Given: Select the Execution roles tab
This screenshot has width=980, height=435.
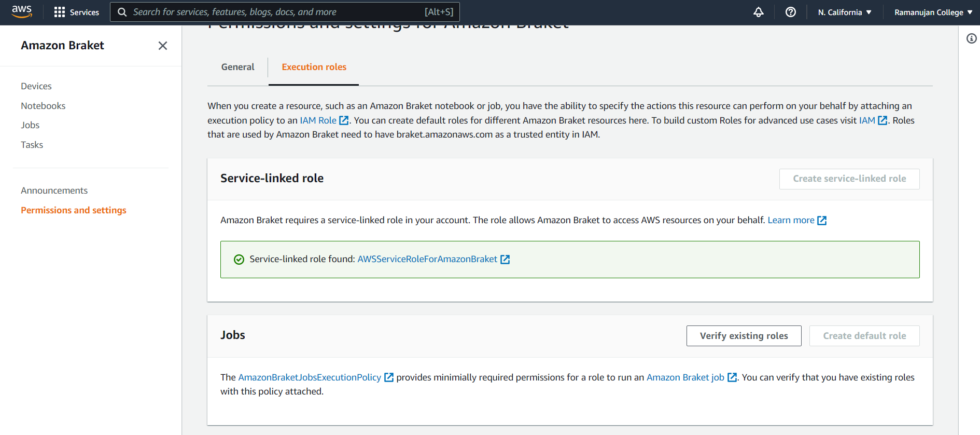Looking at the screenshot, I should (314, 67).
